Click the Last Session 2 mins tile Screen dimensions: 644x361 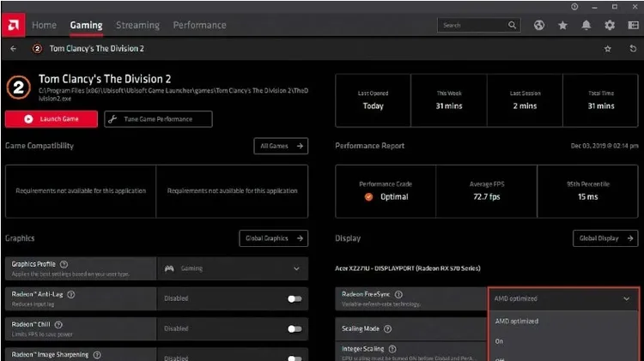[525, 100]
